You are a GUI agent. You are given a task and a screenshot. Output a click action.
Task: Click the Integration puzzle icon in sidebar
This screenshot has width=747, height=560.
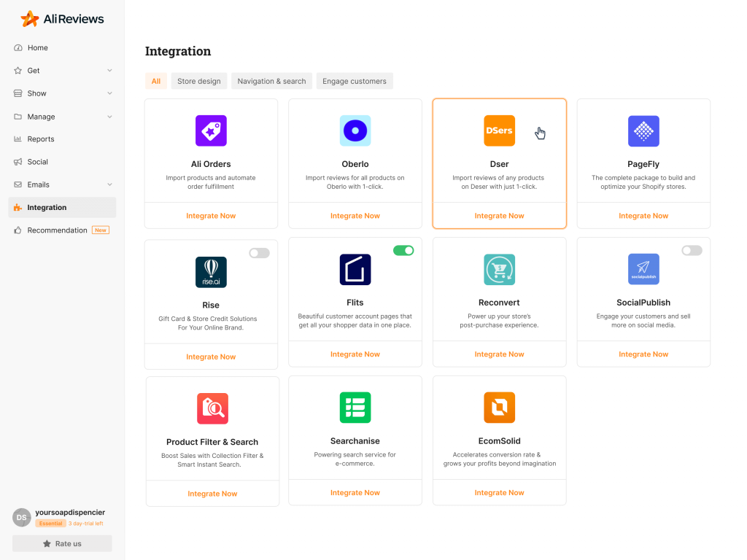point(18,207)
